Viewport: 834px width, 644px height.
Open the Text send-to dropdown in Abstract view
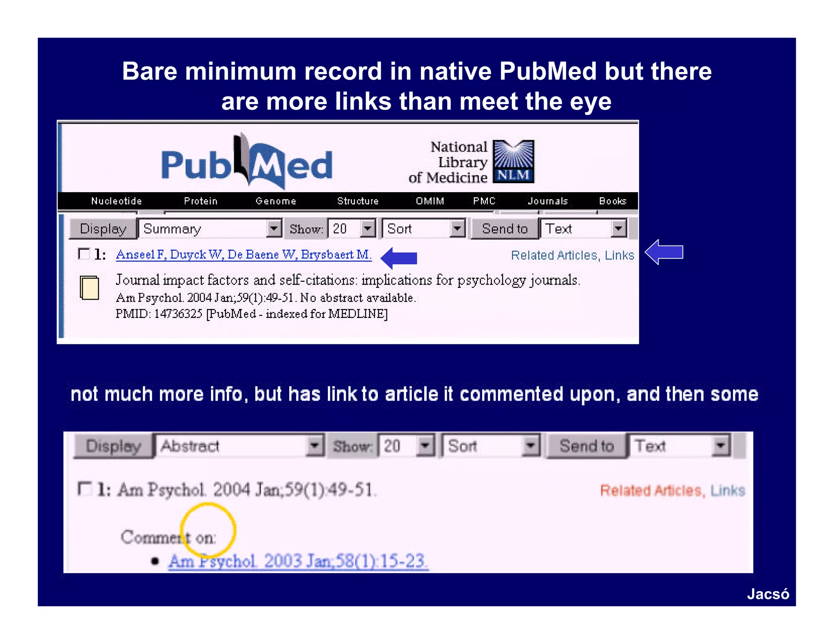tap(679, 446)
